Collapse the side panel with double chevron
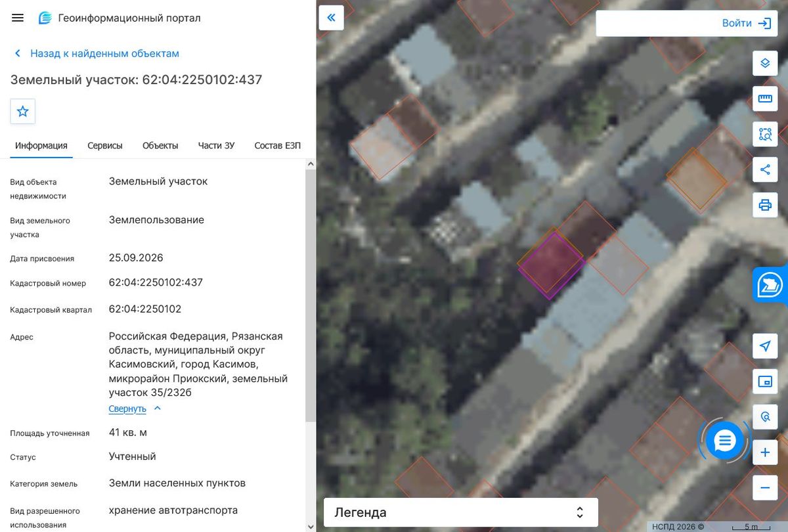The image size is (788, 532). 332,18
